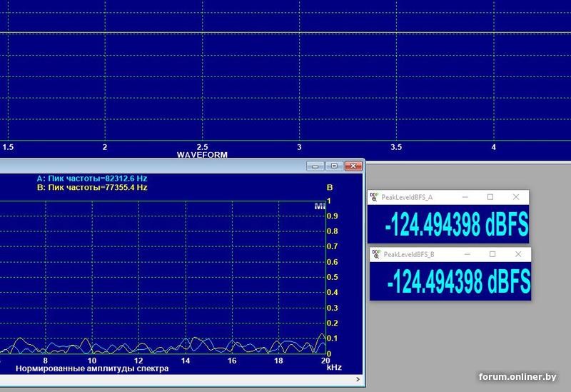
Task: Click the PeakLeveldBFS_B window icon
Action: point(376,254)
